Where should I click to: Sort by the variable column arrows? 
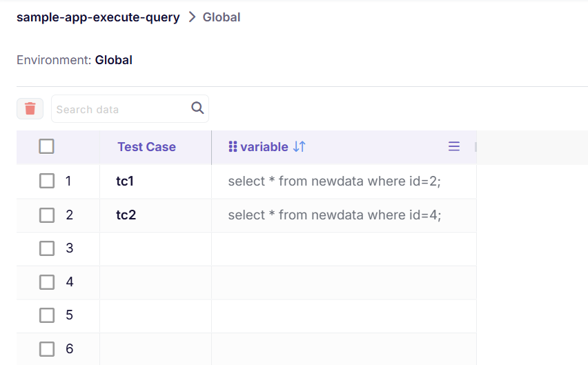(300, 146)
